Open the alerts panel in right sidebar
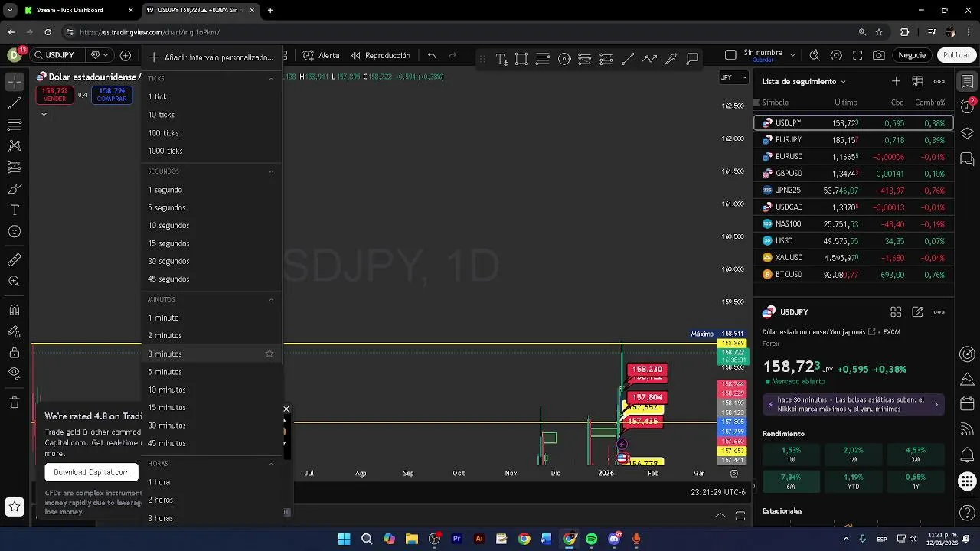This screenshot has width=980, height=551. tap(967, 107)
